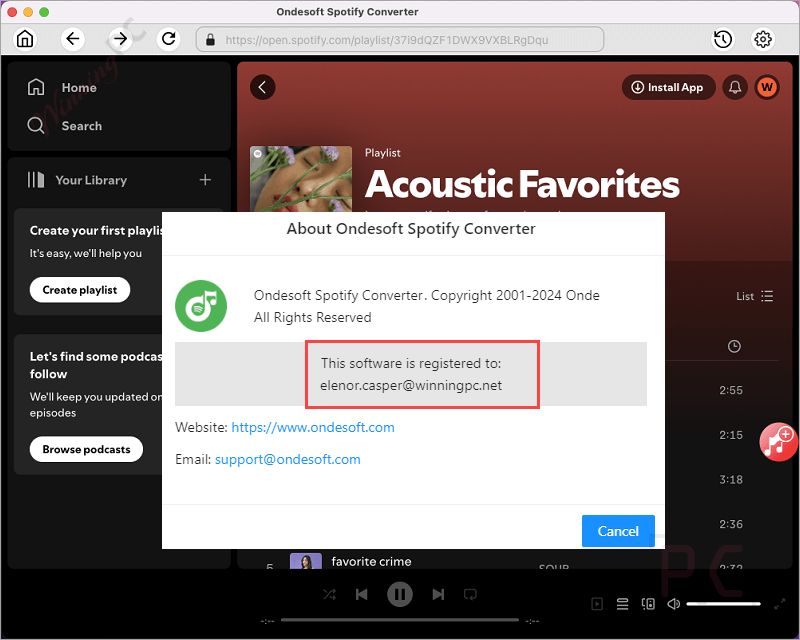The width and height of the screenshot is (800, 640).
Task: Open the W profile avatar menu
Action: point(767,87)
